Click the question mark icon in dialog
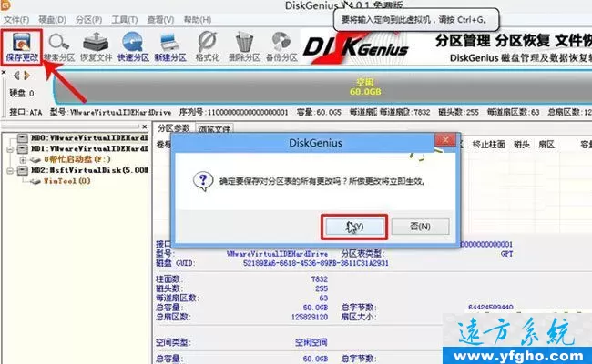The image size is (592, 364). (203, 181)
